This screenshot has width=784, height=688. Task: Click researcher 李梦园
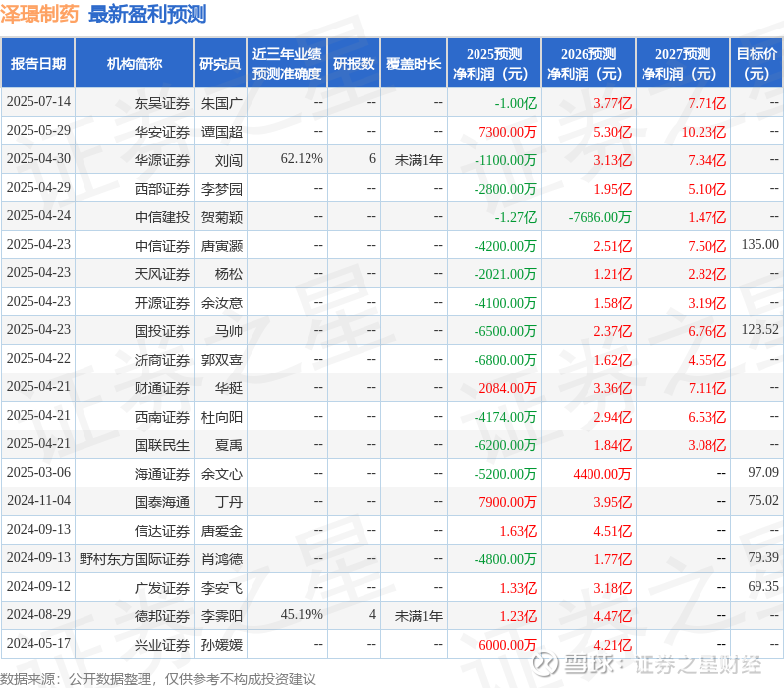pyautogui.click(x=221, y=189)
